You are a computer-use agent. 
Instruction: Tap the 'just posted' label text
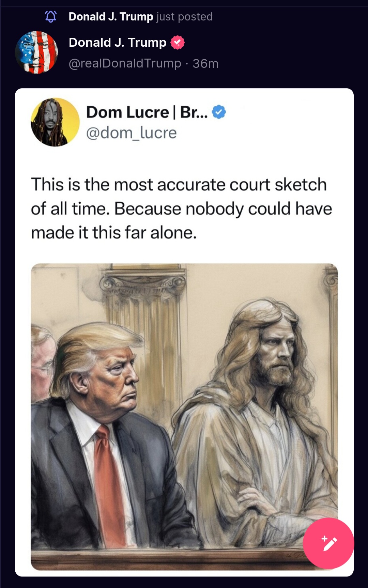coord(185,16)
